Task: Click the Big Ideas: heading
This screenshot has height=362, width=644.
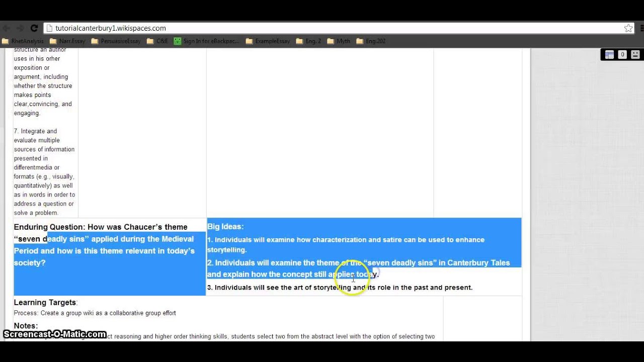Action: point(225,227)
